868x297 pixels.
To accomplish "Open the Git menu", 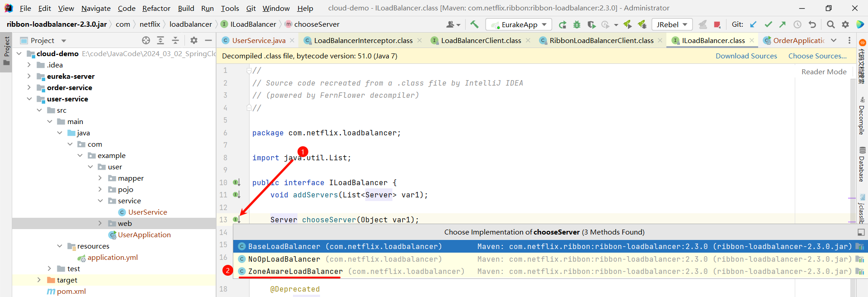I will coord(251,8).
